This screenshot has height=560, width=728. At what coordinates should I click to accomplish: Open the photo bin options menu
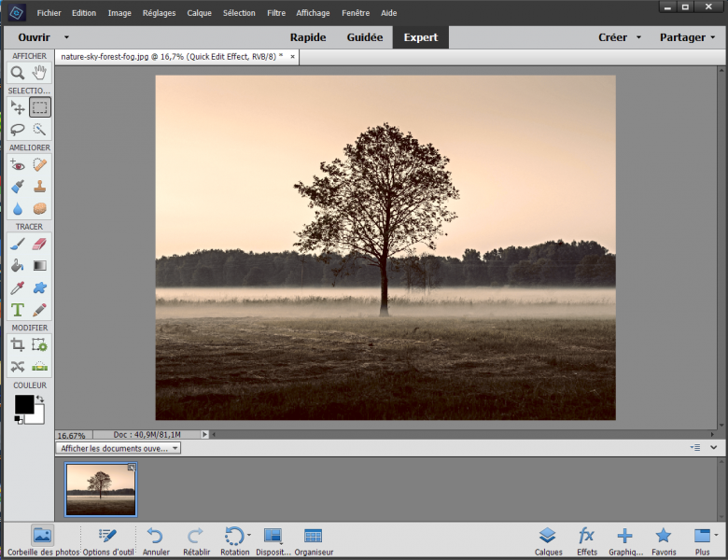695,448
